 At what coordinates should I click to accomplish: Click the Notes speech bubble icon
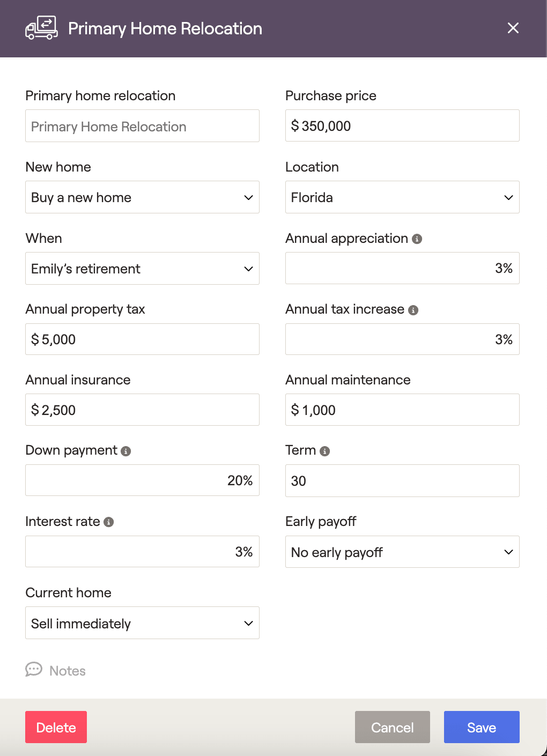pos(34,670)
